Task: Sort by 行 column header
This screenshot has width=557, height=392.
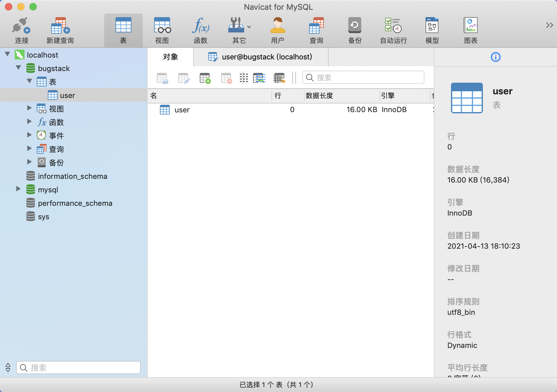Action: (x=288, y=96)
